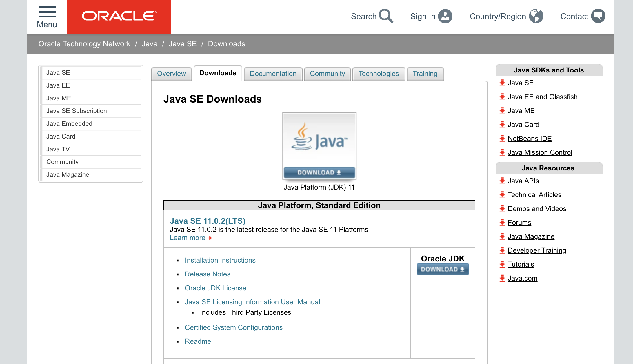Open the Readme link
The height and width of the screenshot is (364, 633).
pos(198,342)
